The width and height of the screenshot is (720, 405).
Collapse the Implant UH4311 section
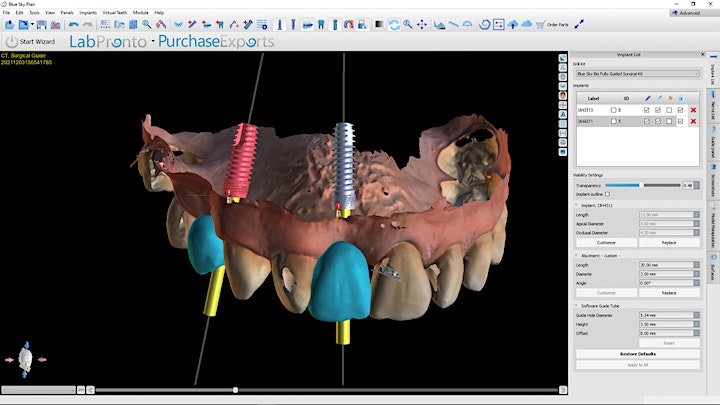(577, 205)
